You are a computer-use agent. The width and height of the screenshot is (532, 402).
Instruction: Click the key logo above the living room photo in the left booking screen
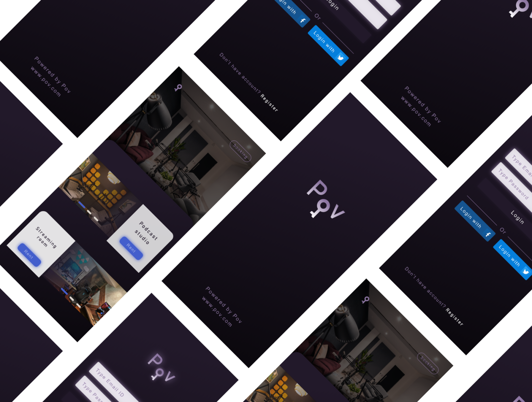[x=178, y=88]
